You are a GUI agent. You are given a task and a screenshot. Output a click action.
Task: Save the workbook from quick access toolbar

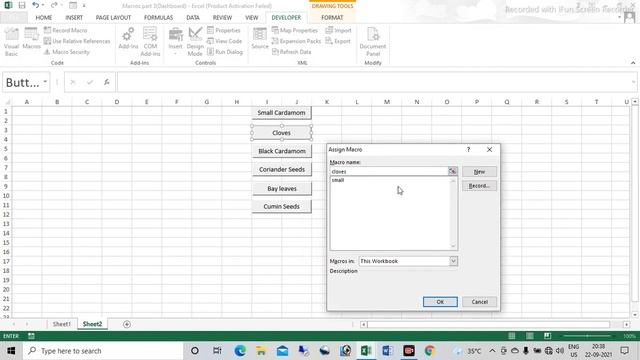(x=22, y=5)
